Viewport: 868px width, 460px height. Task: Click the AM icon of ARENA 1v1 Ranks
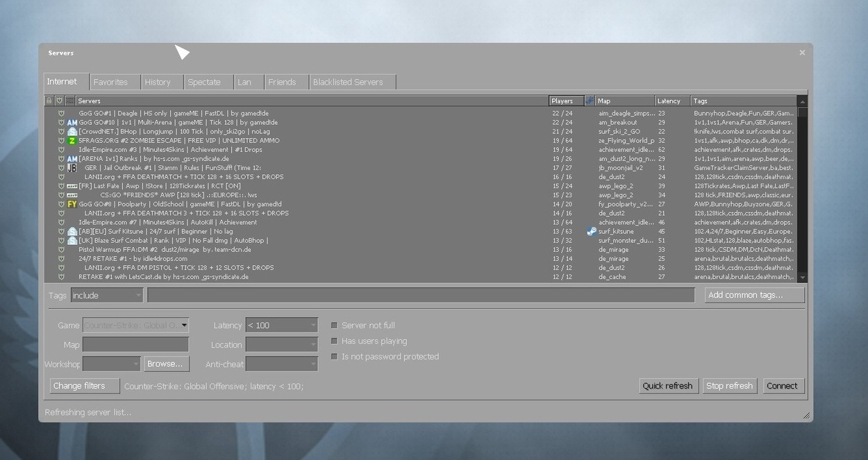[72, 159]
